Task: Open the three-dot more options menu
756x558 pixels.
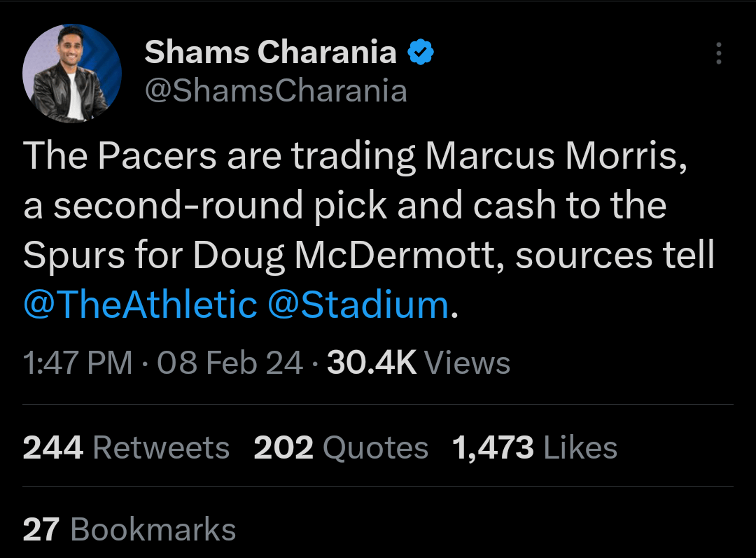Action: (x=718, y=54)
